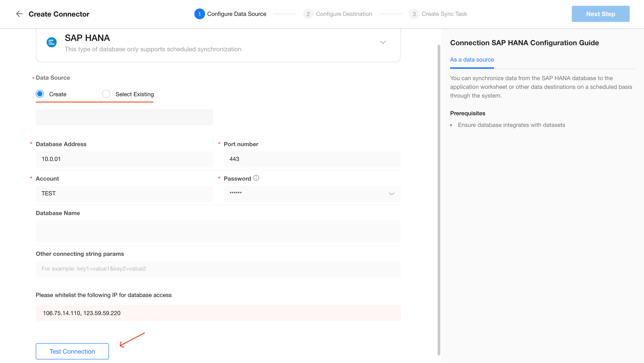
Task: Click the empty data source name field
Action: 124,117
